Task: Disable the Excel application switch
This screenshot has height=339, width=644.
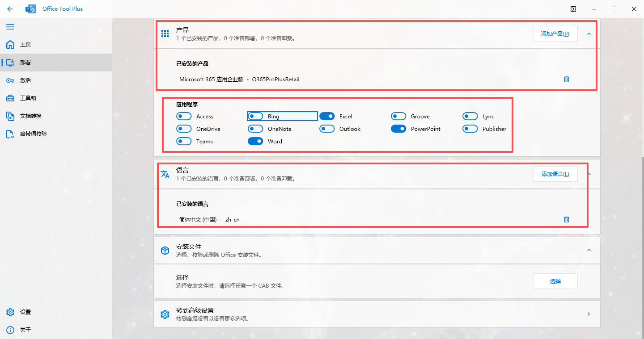Action: 327,116
